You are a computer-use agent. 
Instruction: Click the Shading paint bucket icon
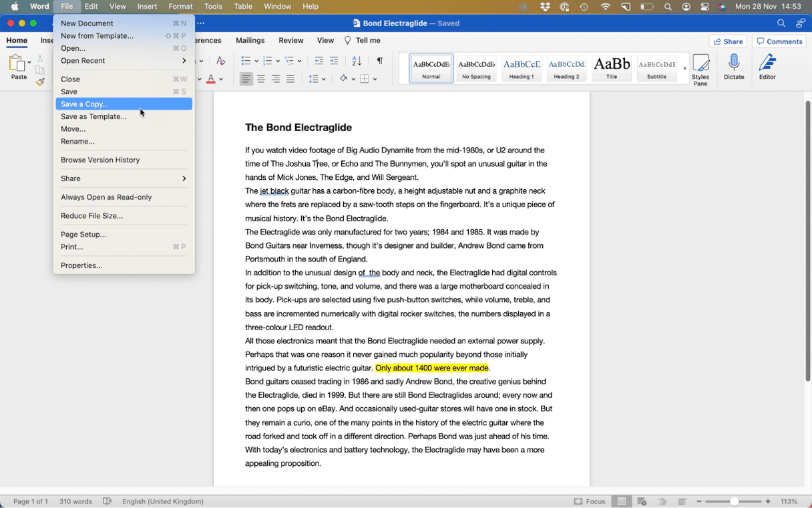[343, 79]
